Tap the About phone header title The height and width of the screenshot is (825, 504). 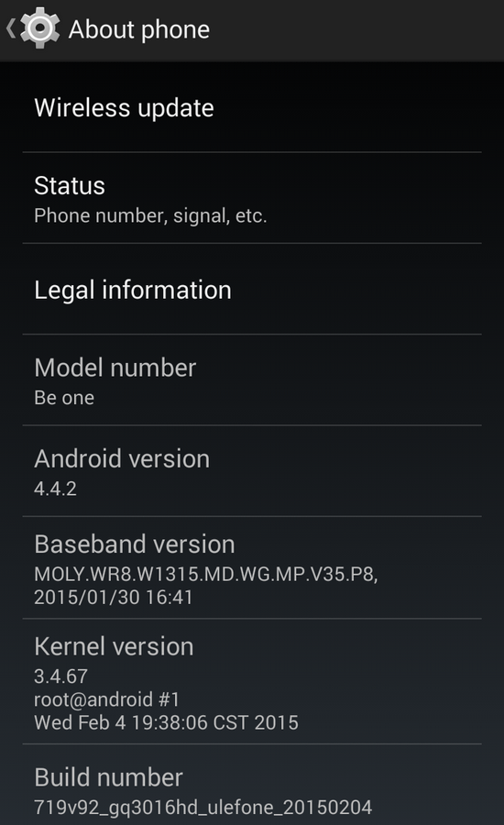click(139, 29)
